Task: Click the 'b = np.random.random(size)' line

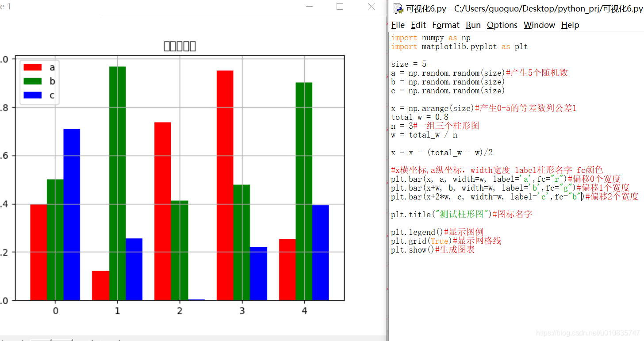Action: point(448,82)
